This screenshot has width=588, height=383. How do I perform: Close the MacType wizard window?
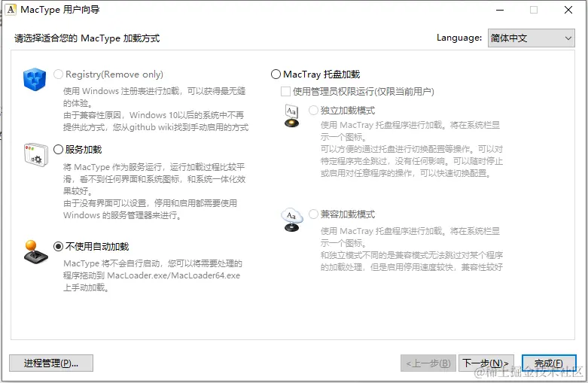[568, 10]
